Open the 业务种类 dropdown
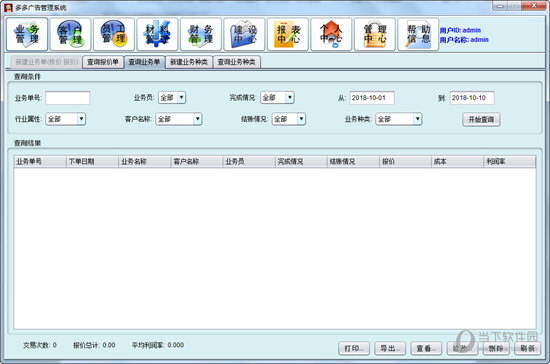 (x=399, y=119)
